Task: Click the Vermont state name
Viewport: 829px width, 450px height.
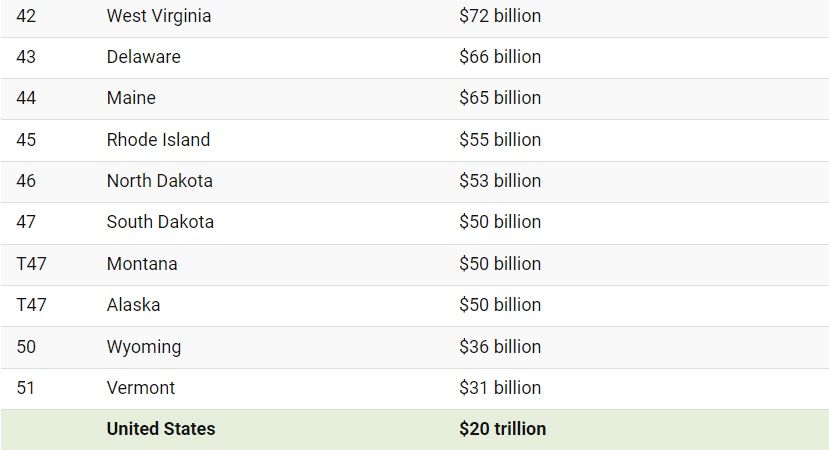Action: 141,388
